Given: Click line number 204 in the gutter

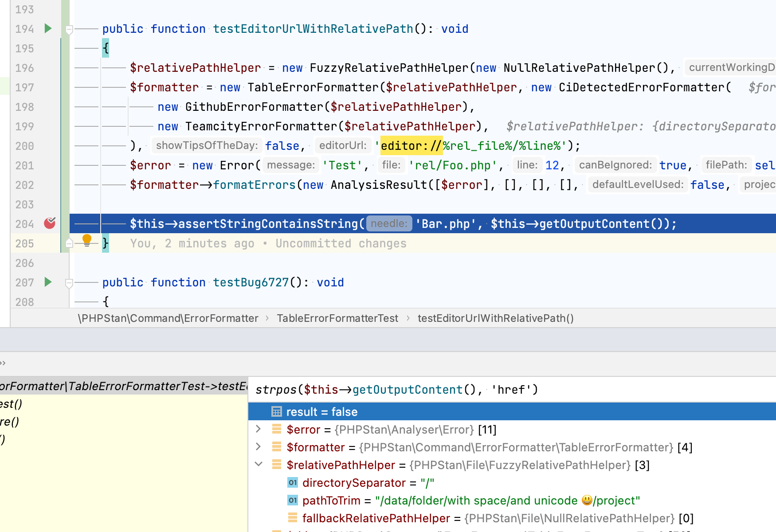Looking at the screenshot, I should coord(24,224).
